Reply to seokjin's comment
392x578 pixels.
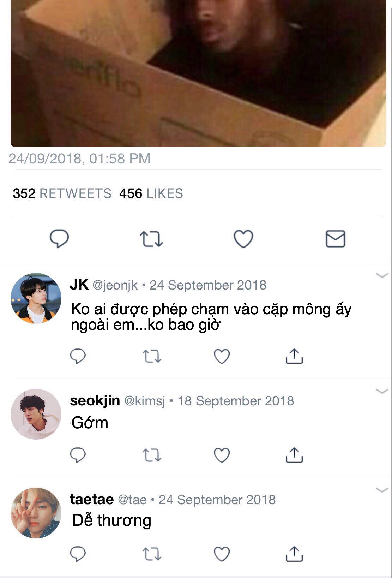point(78,455)
